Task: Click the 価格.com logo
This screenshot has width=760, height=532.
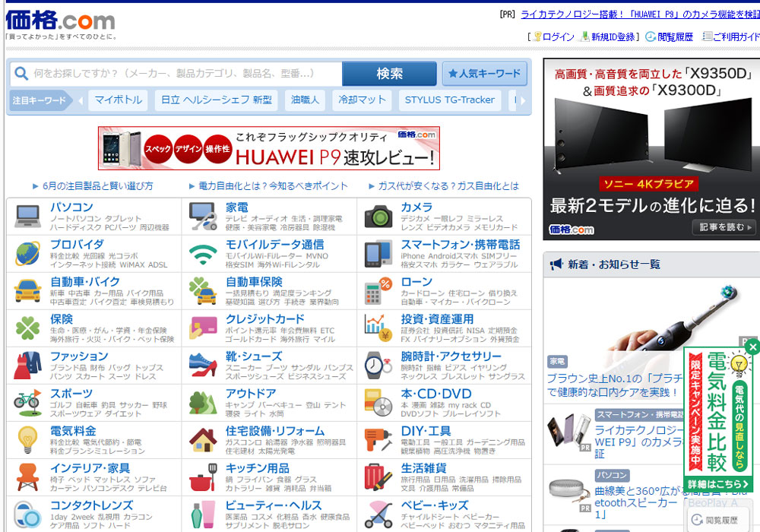Action: coord(61,21)
